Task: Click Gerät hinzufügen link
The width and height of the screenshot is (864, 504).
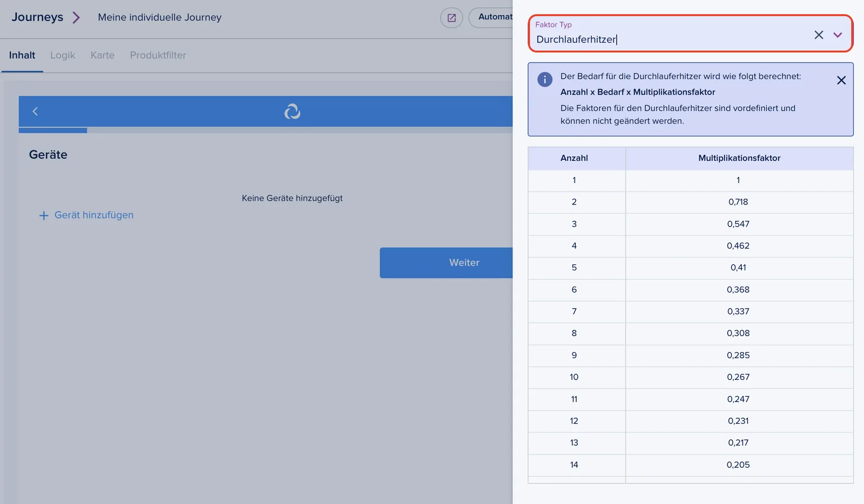Action: (94, 215)
